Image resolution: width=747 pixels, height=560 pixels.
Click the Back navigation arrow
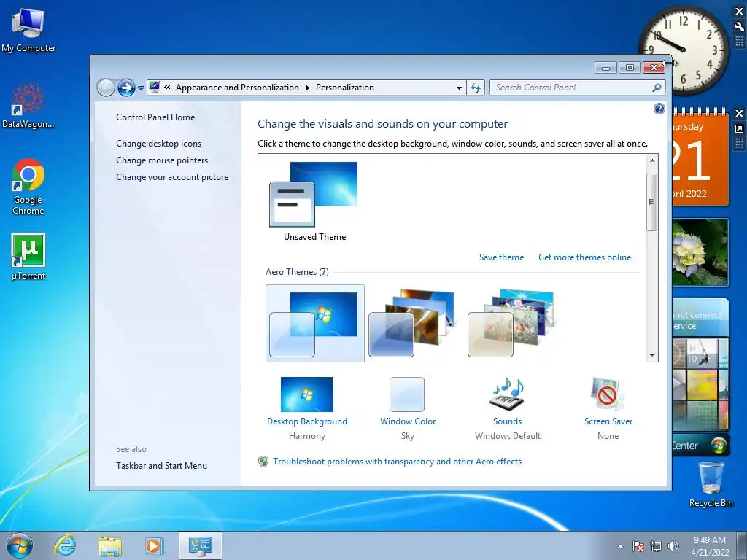[106, 87]
